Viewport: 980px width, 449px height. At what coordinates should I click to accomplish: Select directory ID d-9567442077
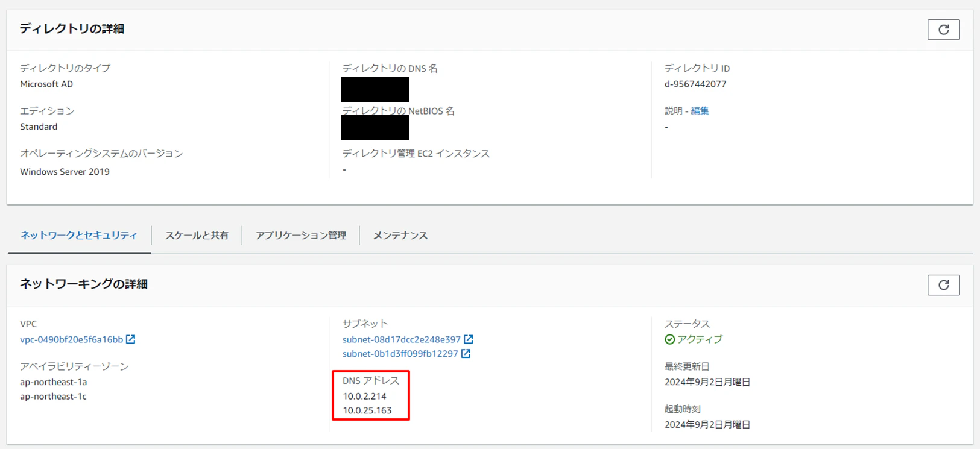click(x=695, y=84)
